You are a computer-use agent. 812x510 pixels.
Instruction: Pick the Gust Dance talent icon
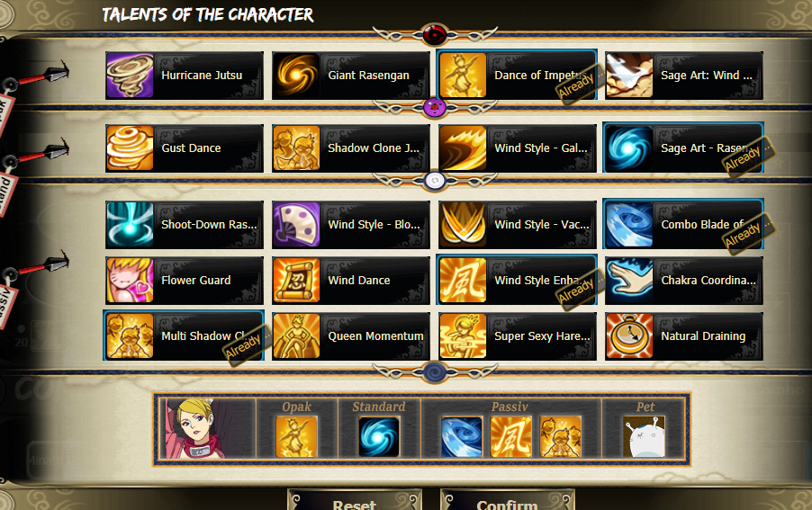[x=130, y=148]
